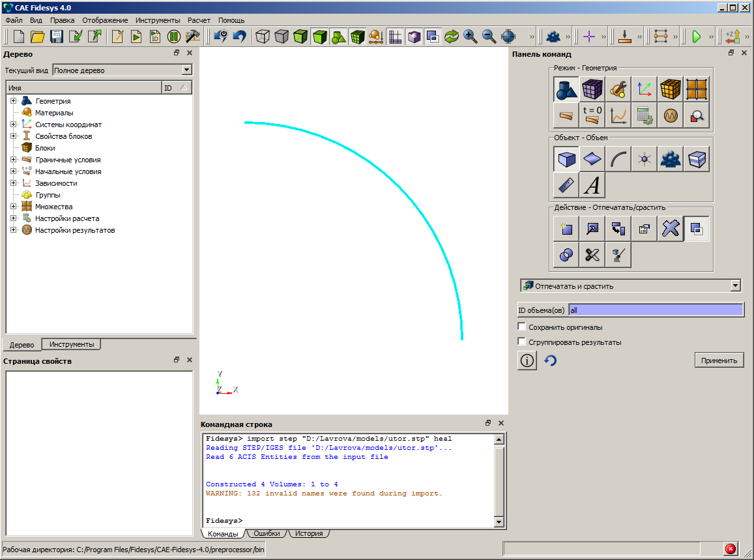The height and width of the screenshot is (560, 754).
Task: Select the Vertex object icon
Action: [x=645, y=159]
